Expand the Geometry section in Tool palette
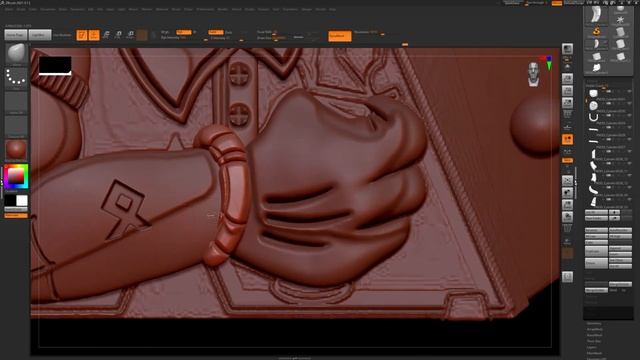The width and height of the screenshot is (640, 360). click(594, 324)
